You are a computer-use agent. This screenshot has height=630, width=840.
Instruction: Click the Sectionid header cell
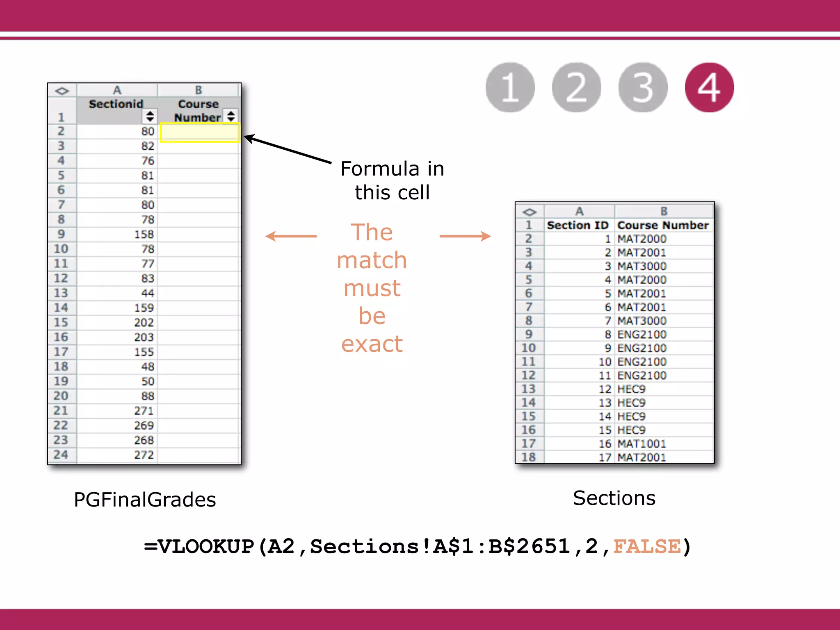pyautogui.click(x=117, y=110)
